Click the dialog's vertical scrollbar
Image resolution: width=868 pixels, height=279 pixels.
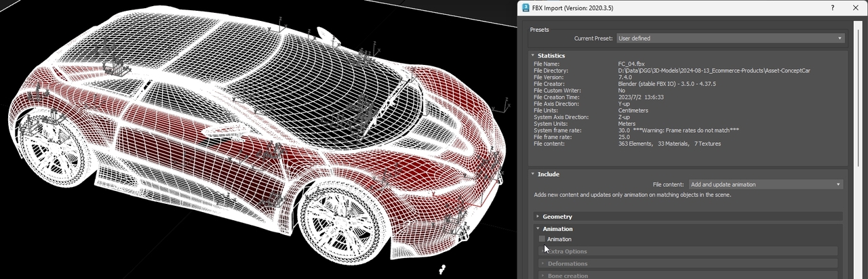click(858, 149)
